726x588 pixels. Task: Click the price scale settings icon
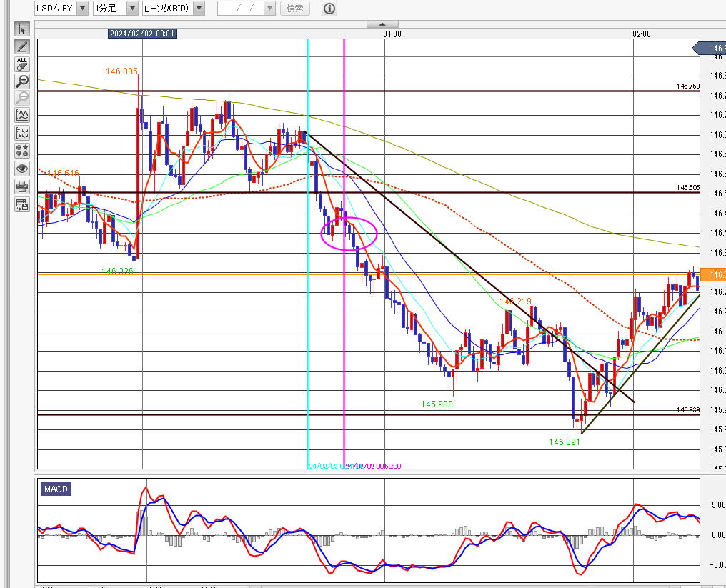tap(22, 133)
